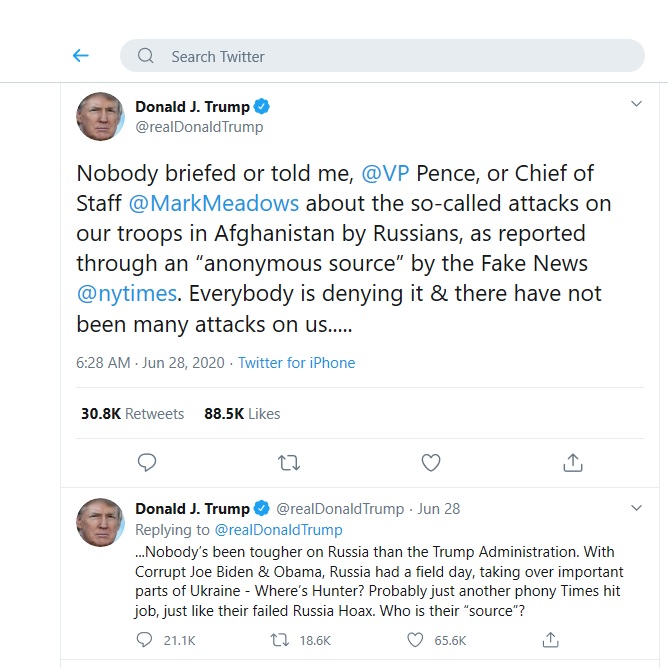Open the @VP mention link
This screenshot has height=668, width=668.
point(385,173)
